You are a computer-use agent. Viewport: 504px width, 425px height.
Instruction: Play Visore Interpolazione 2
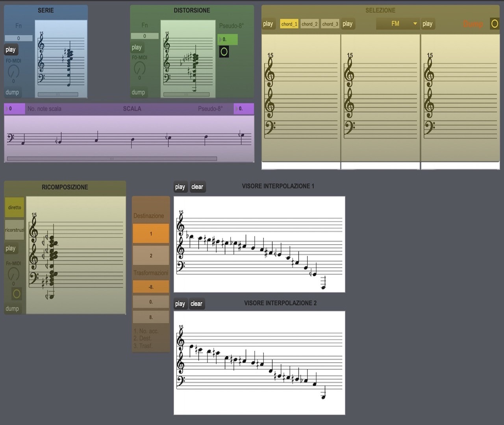pyautogui.click(x=180, y=304)
